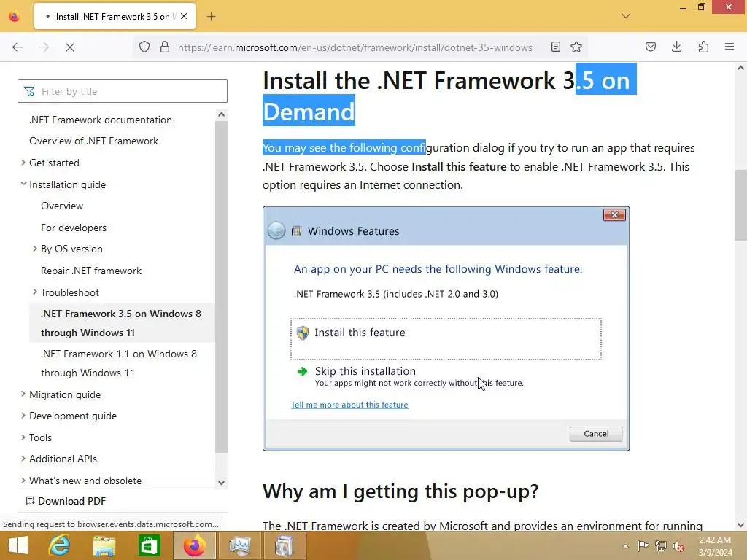
Task: Launch Internet Explorer from taskbar
Action: [59, 545]
